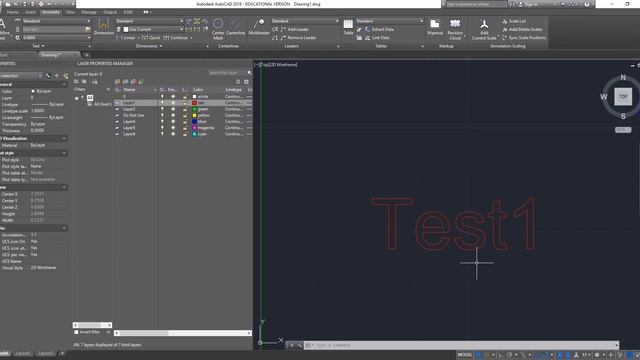Freeze Layer4 via sun icon
This screenshot has width=640, height=360.
click(x=173, y=121)
